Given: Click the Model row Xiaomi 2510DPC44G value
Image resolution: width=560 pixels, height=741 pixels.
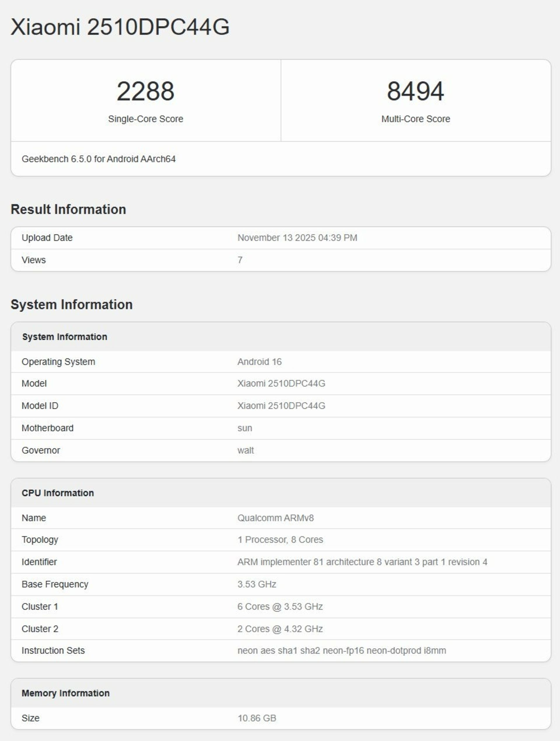Looking at the screenshot, I should [281, 384].
